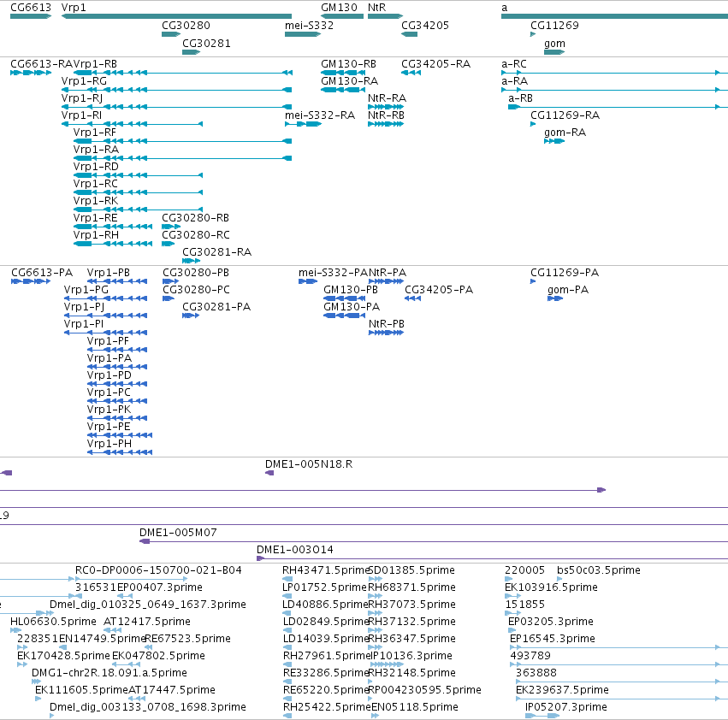This screenshot has width=728, height=720.
Task: Click EST DMG1-chr2R.18.091.a.5prime
Action: pyautogui.click(x=36, y=682)
